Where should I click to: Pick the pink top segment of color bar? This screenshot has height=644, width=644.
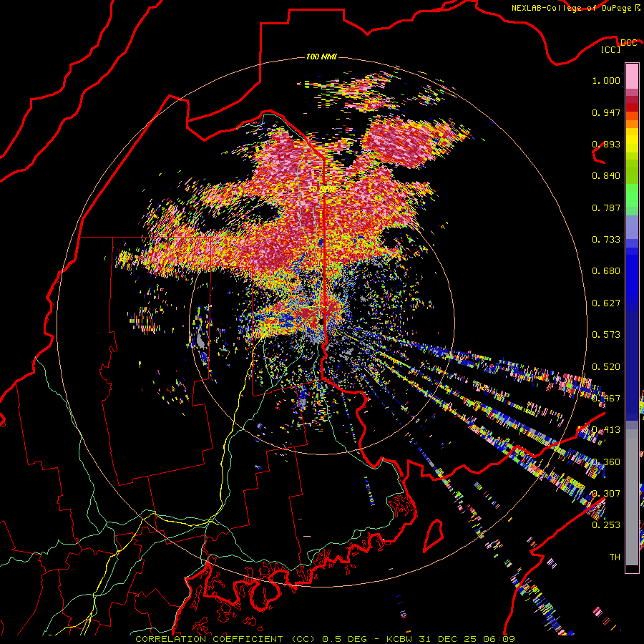[x=632, y=76]
